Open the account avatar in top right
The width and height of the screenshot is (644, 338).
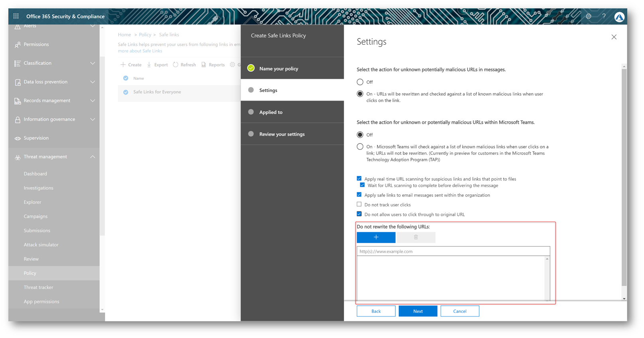click(619, 17)
